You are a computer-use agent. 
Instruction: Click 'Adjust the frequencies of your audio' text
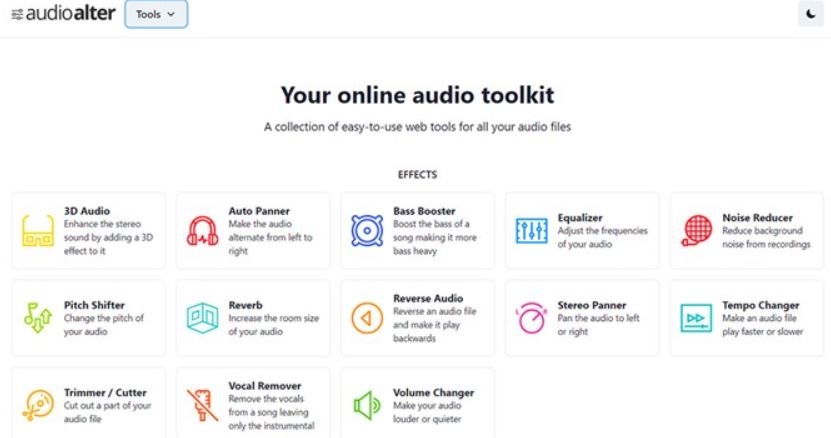603,238
